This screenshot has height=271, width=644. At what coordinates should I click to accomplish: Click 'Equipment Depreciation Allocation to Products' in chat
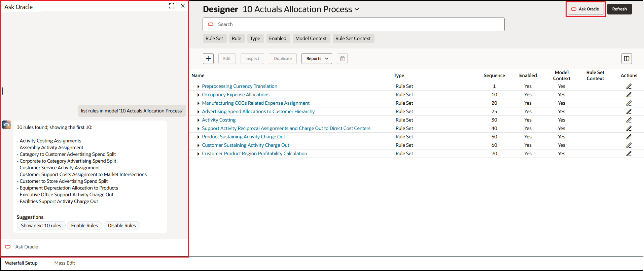[69, 188]
